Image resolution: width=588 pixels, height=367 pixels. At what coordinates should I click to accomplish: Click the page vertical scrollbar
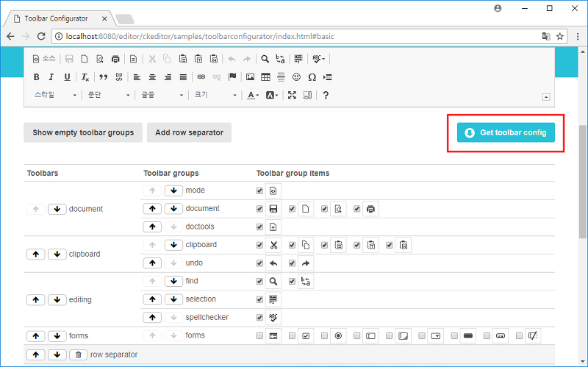point(582,182)
